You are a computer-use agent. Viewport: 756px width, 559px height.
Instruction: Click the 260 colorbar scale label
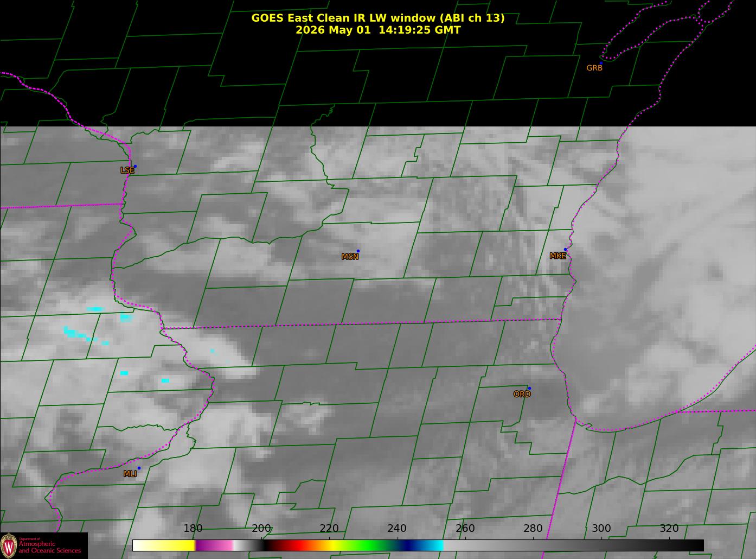click(x=465, y=529)
